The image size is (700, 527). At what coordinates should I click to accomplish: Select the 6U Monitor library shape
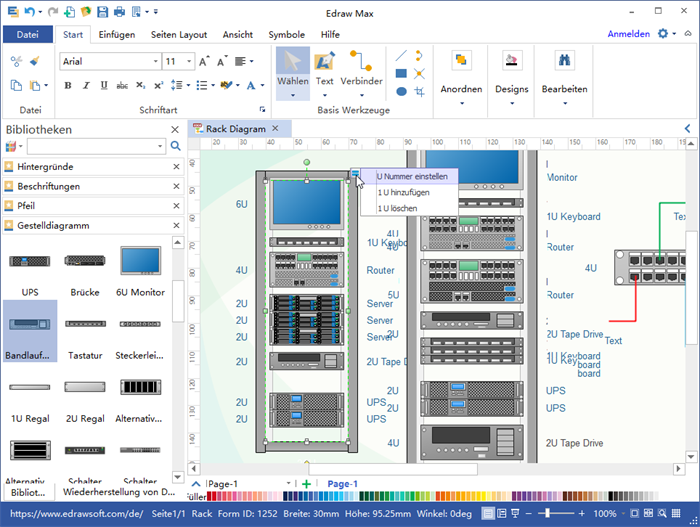[141, 262]
